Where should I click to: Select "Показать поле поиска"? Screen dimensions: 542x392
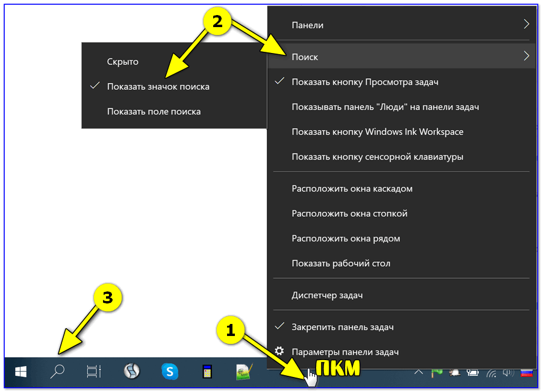tap(154, 111)
